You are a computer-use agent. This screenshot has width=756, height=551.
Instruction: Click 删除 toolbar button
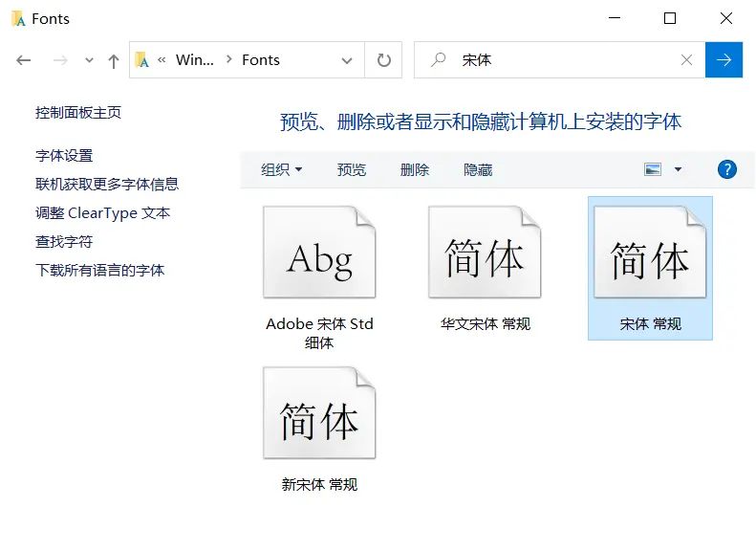415,170
